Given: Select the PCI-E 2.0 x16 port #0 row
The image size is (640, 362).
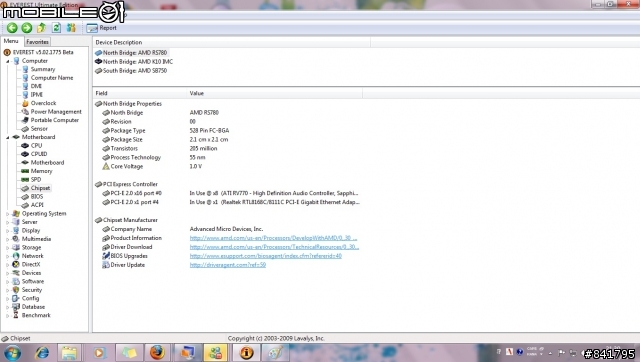Looking at the screenshot, I should tap(228, 193).
